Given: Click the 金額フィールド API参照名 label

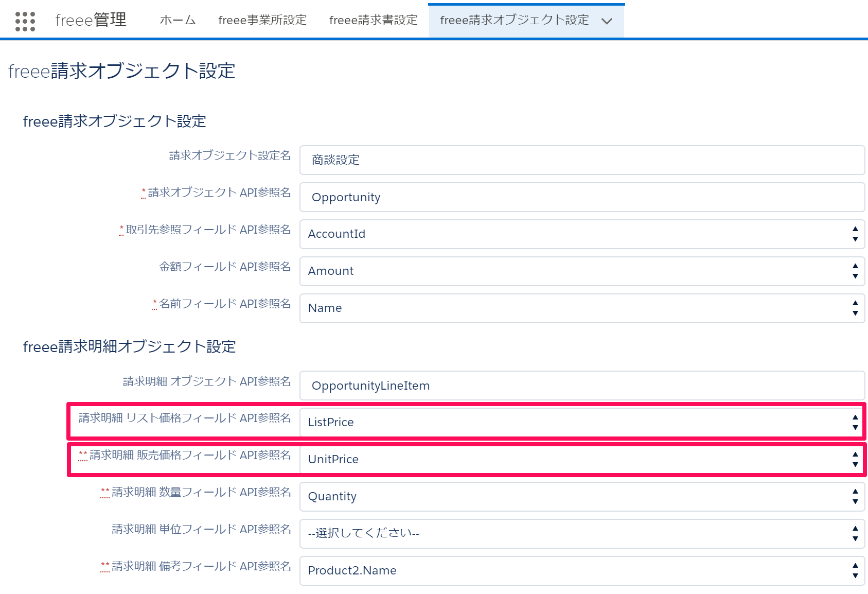Looking at the screenshot, I should [x=225, y=267].
